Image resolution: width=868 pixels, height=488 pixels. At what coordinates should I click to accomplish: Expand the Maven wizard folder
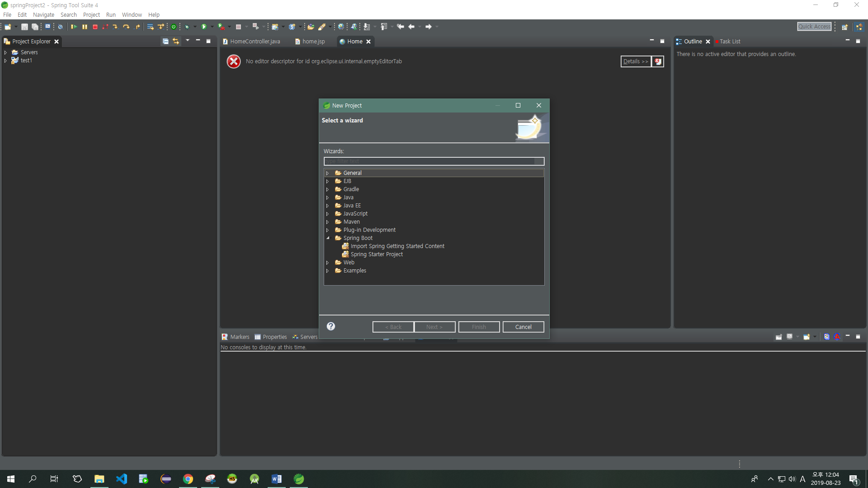(x=328, y=222)
